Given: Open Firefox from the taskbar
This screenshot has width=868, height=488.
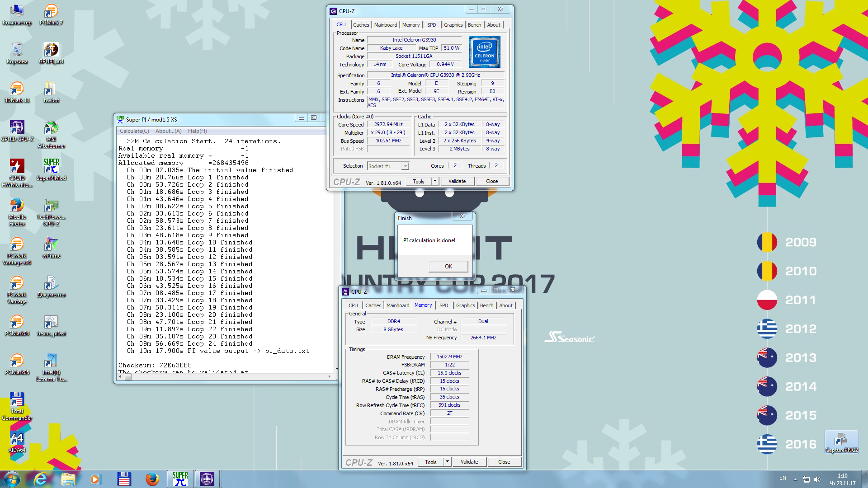Looking at the screenshot, I should pyautogui.click(x=152, y=479).
